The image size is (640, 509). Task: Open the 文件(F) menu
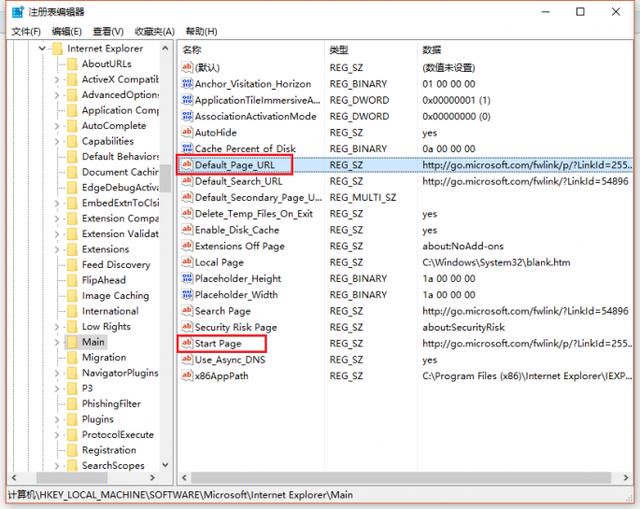tap(26, 31)
